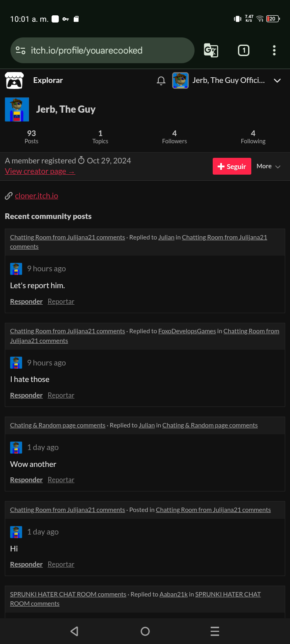Tap the Android back navigation button
Image resolution: width=290 pixels, height=644 pixels.
tap(75, 631)
